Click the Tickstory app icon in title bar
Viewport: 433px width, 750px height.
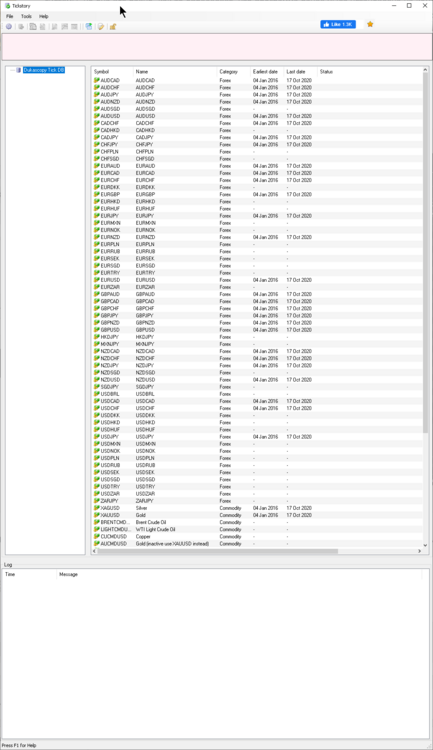7,6
